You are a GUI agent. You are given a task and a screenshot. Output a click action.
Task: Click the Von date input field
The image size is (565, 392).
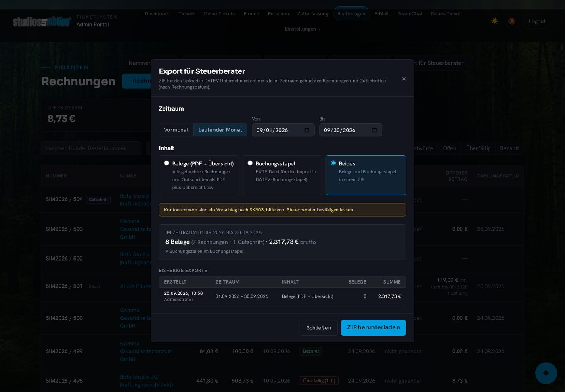click(x=283, y=130)
